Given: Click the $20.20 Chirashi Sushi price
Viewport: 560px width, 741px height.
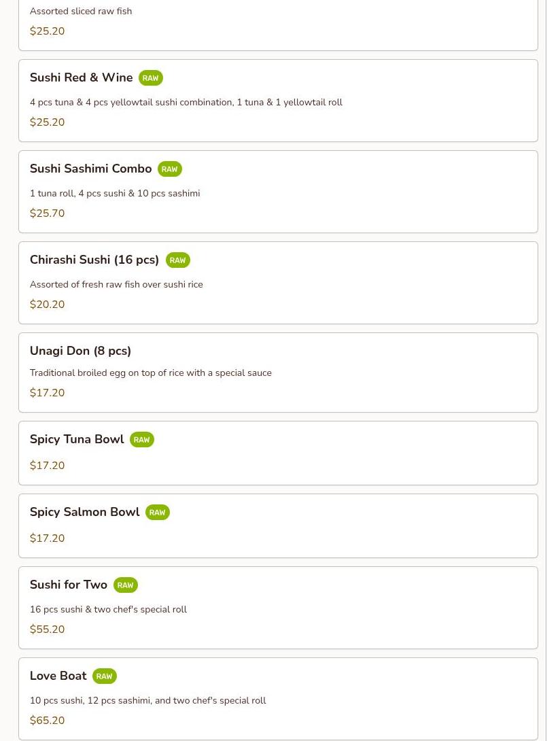Looking at the screenshot, I should (47, 305).
